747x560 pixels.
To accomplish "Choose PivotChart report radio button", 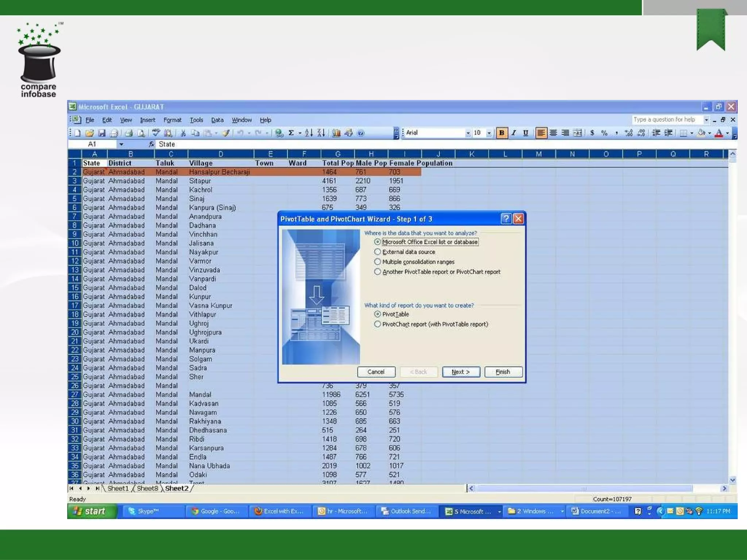I will click(x=378, y=324).
